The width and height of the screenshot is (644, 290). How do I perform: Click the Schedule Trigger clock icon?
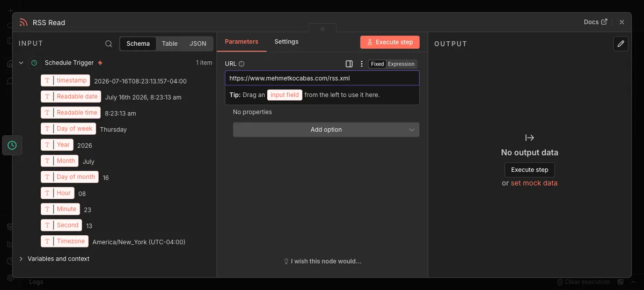pyautogui.click(x=34, y=63)
